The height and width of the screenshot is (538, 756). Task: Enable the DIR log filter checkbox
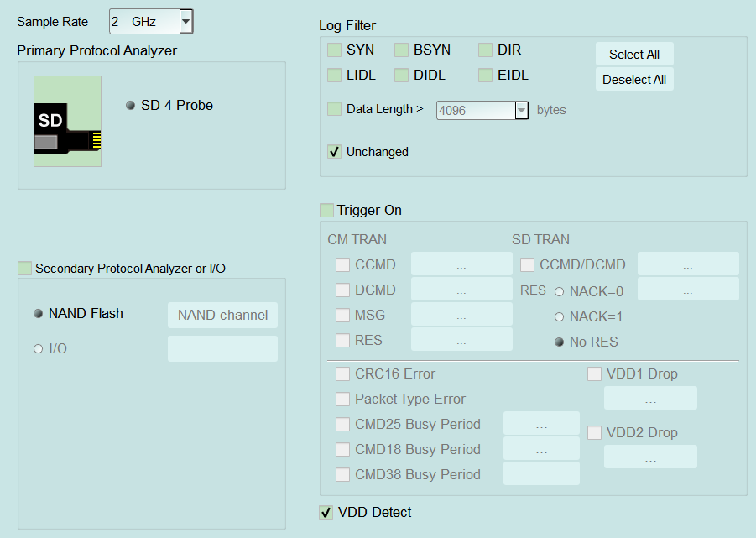(x=485, y=50)
